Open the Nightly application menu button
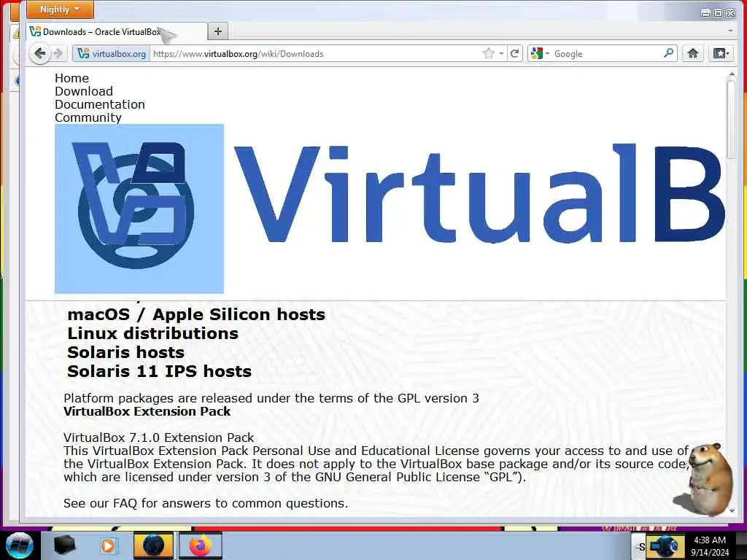The image size is (747, 560). tap(60, 9)
